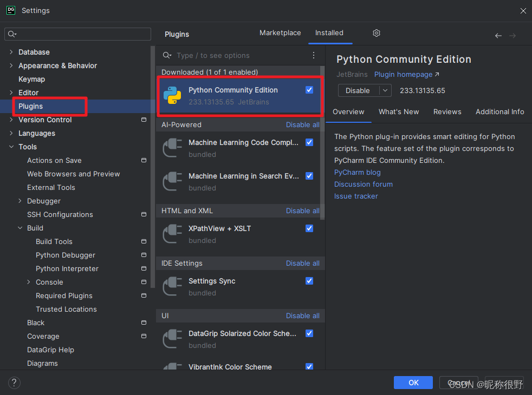The image size is (532, 395).
Task: Open the Reviews tab
Action: [x=447, y=112]
